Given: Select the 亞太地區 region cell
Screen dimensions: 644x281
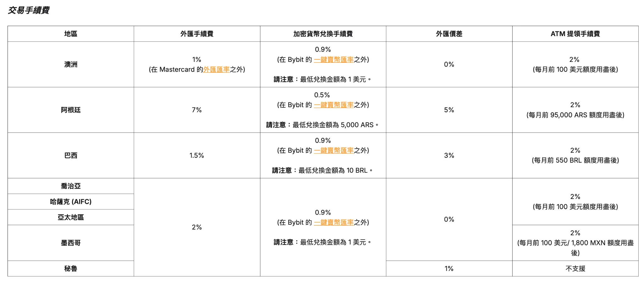Looking at the screenshot, I should (71, 217).
